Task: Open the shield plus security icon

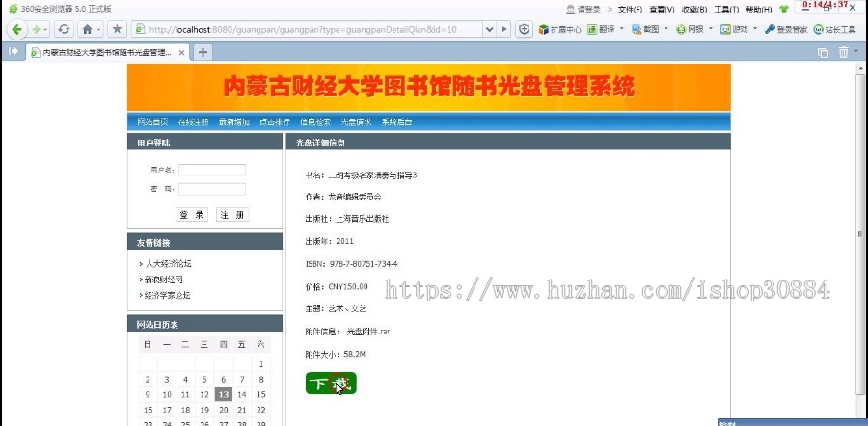Action: [x=525, y=29]
